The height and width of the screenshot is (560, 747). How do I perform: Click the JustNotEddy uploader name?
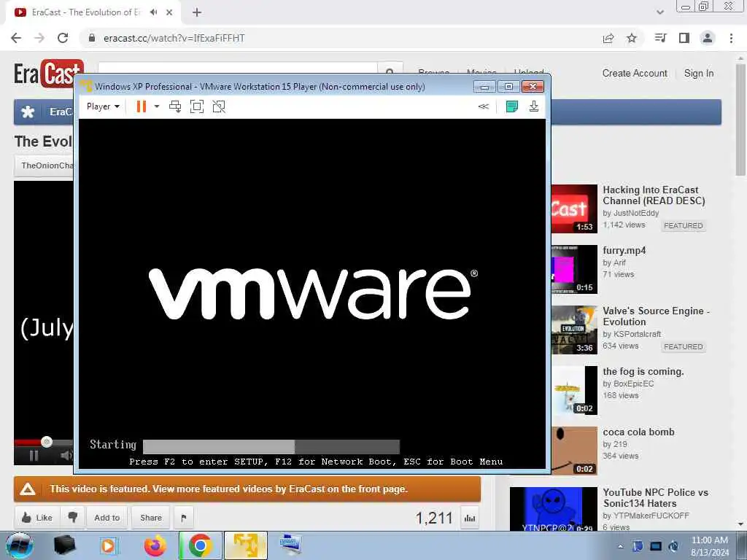(636, 213)
